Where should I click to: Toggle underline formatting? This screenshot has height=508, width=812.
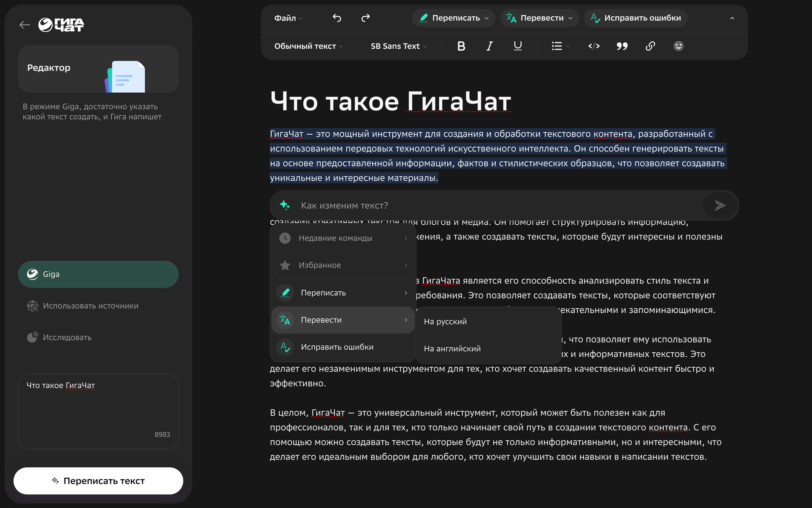tap(518, 46)
